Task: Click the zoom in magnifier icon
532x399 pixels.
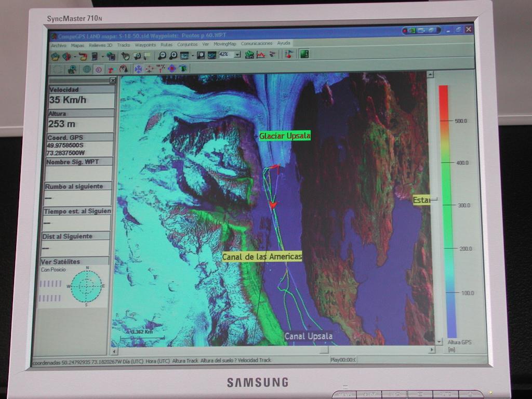Action: (x=174, y=55)
